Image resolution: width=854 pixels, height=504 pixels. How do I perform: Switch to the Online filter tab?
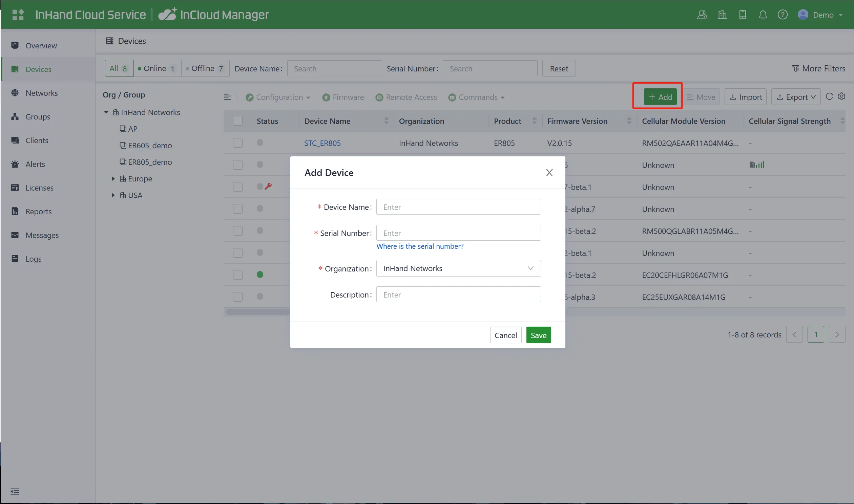[157, 69]
